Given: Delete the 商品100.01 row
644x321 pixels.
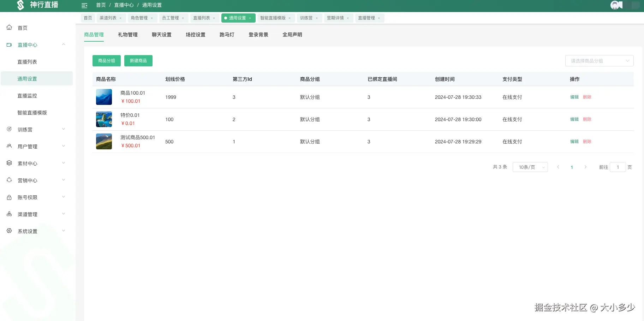Looking at the screenshot, I should click(x=587, y=97).
